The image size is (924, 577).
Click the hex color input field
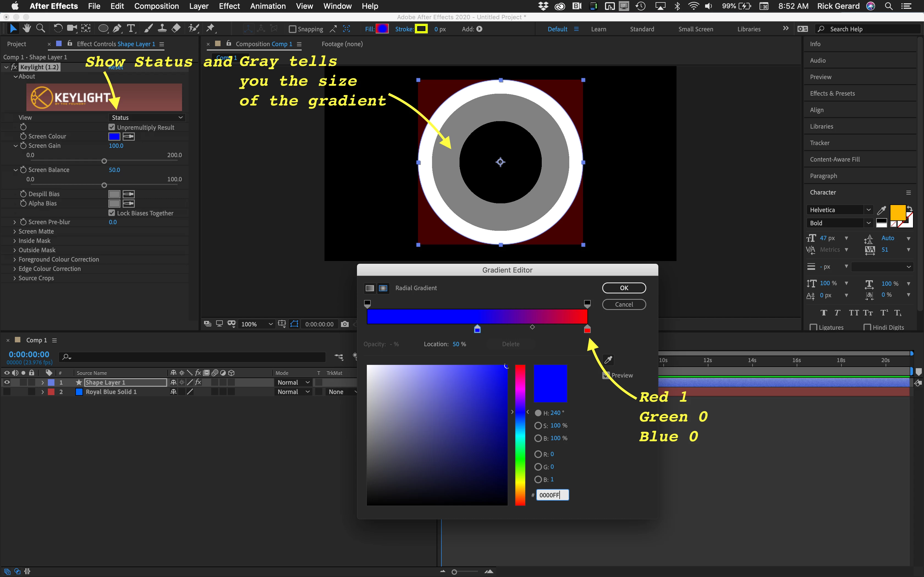pyautogui.click(x=552, y=495)
